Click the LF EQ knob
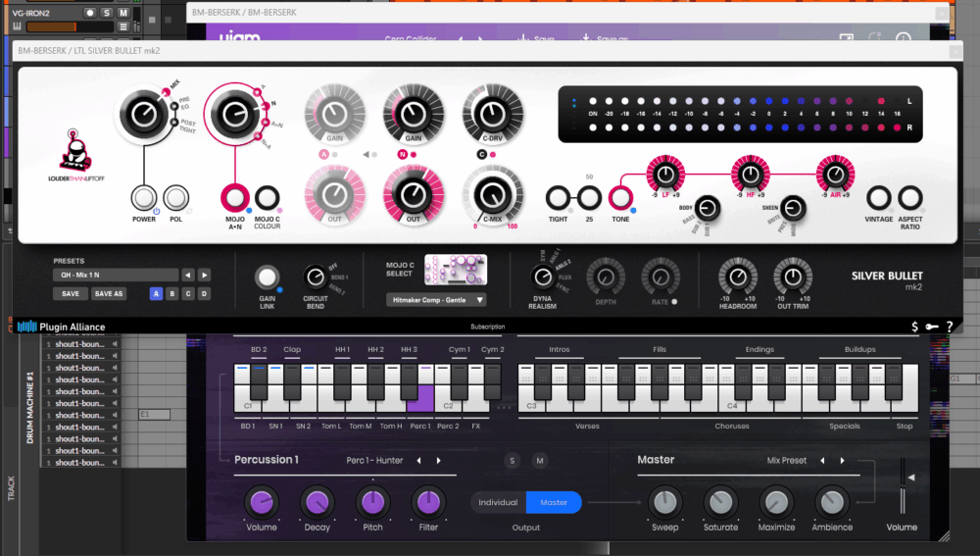This screenshot has width=980, height=556. 665,175
